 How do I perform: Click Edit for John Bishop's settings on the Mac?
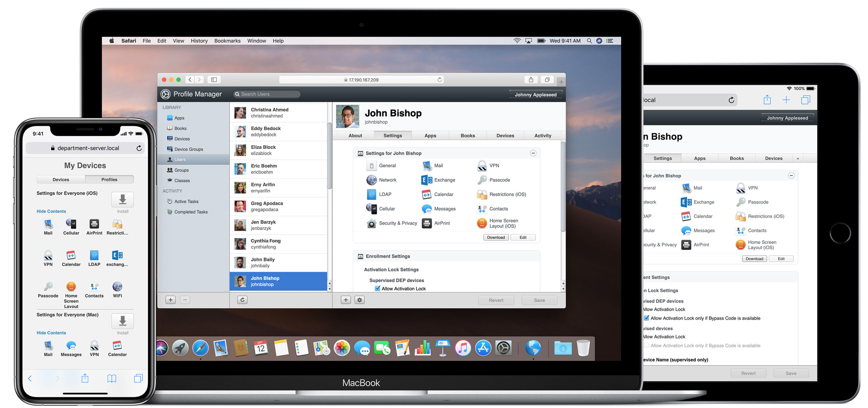coord(523,237)
